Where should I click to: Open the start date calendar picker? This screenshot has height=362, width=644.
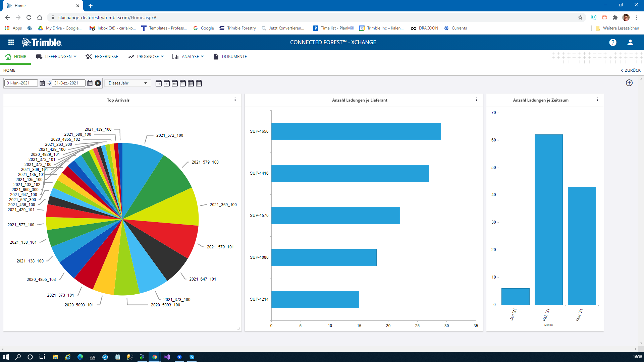[x=42, y=83]
